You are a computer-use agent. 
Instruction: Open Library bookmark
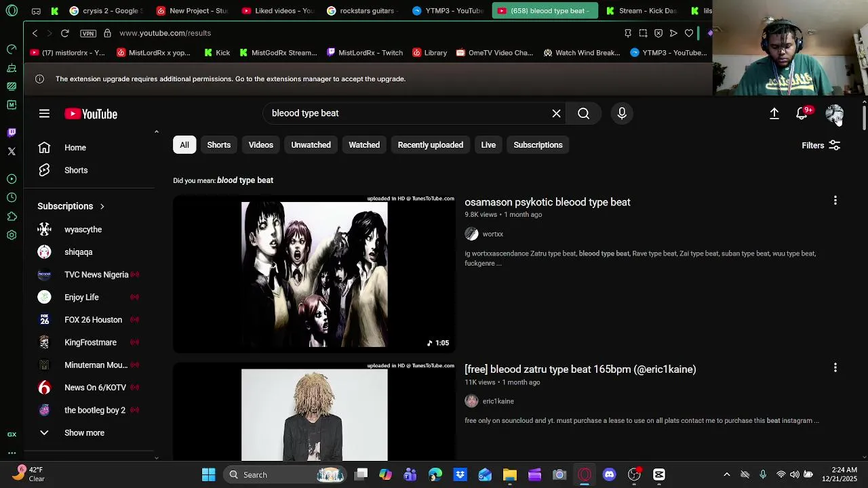pos(429,53)
